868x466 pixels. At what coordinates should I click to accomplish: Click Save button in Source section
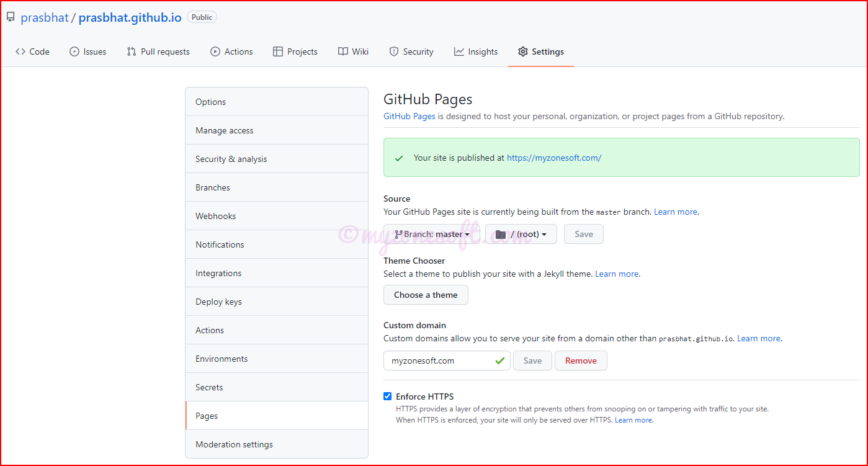click(584, 234)
